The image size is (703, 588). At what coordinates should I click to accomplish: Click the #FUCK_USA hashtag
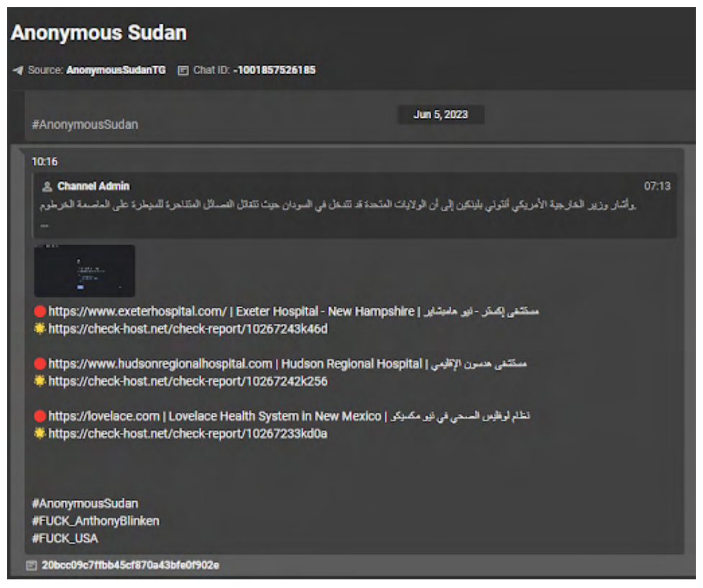[x=65, y=538]
